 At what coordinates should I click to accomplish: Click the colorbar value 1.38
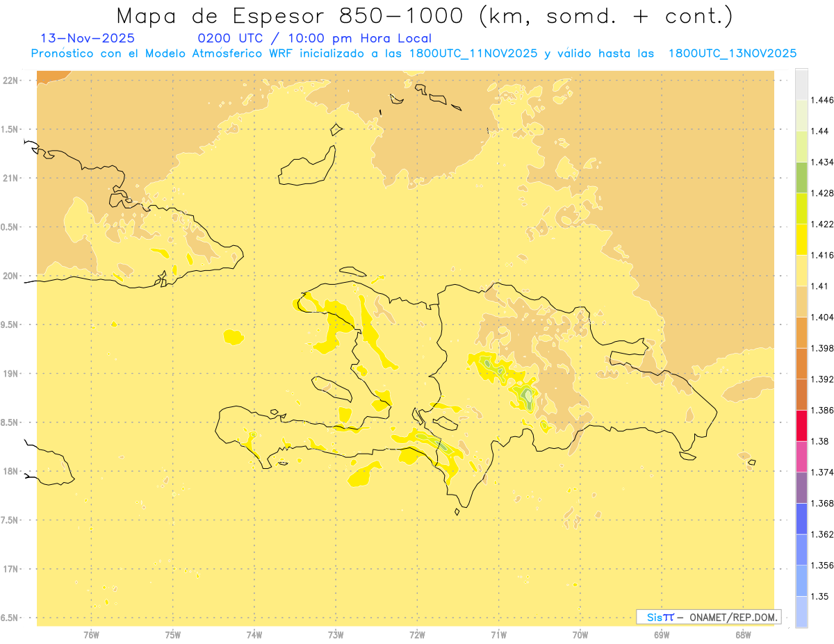(x=819, y=441)
